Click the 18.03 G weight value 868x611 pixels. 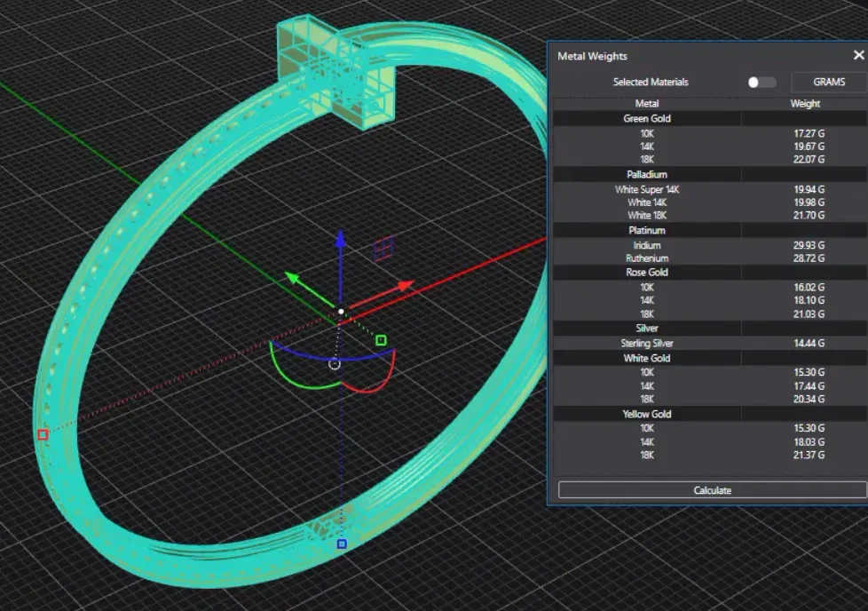809,442
